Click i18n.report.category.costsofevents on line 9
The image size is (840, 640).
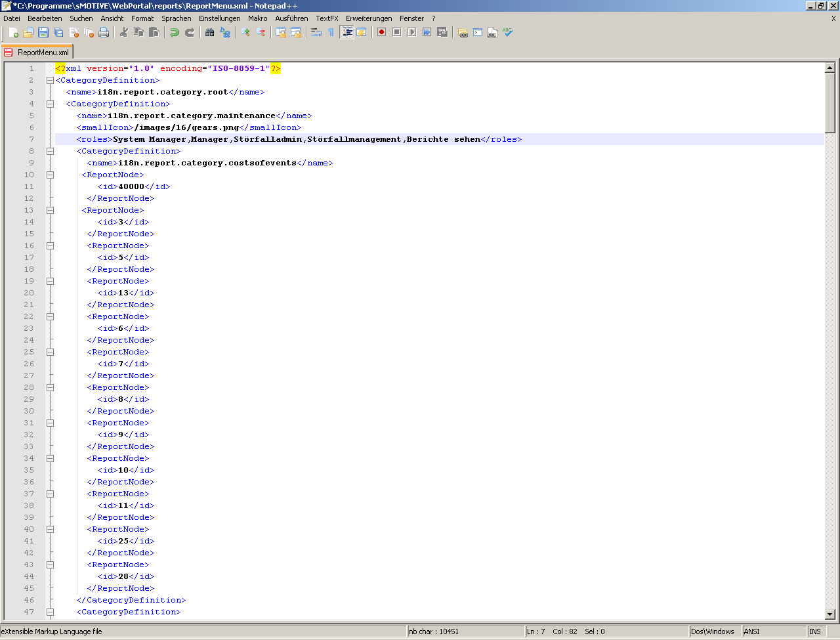[x=207, y=163]
